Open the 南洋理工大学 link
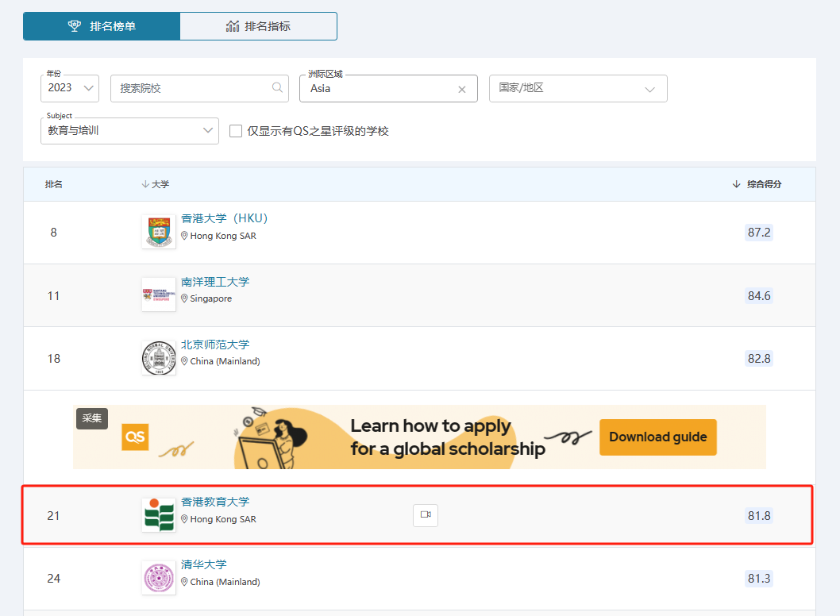840x616 pixels. click(x=215, y=282)
